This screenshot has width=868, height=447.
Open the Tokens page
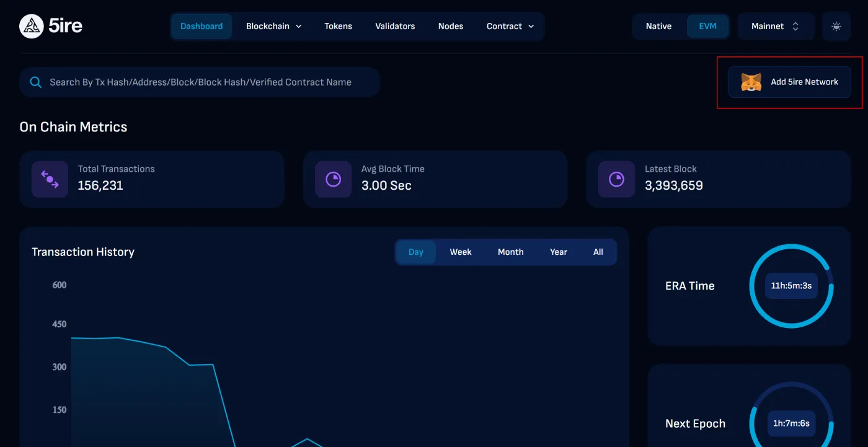pyautogui.click(x=338, y=26)
